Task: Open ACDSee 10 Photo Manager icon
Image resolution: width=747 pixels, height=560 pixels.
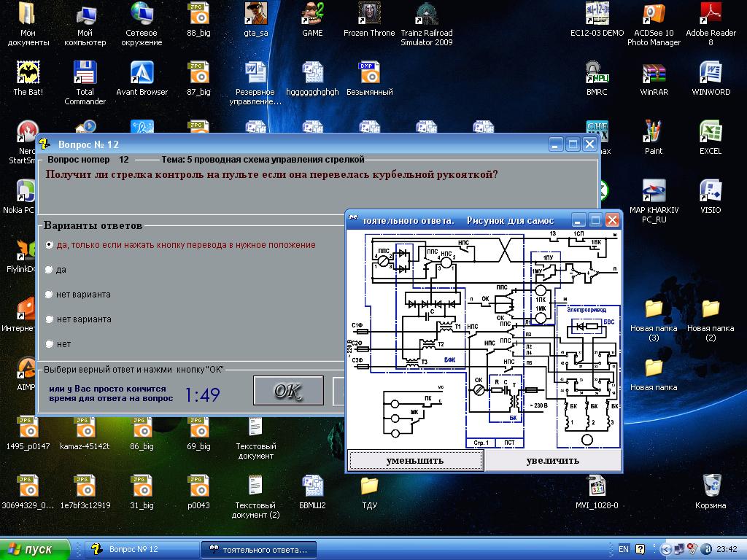Action: point(654,15)
